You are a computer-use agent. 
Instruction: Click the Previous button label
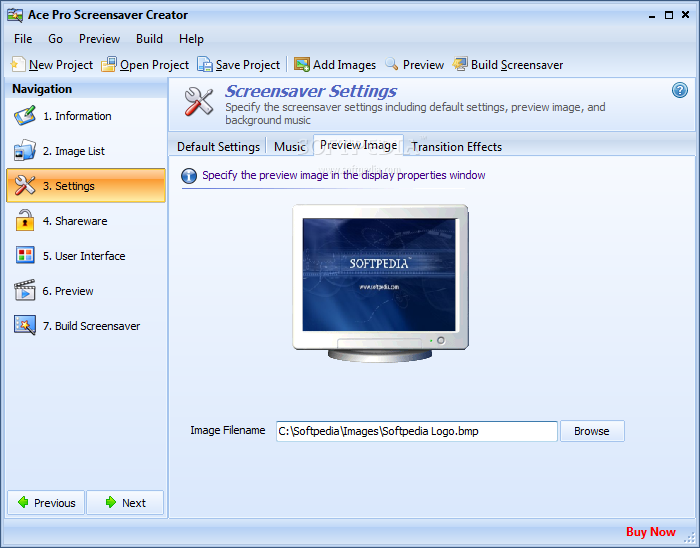54,503
